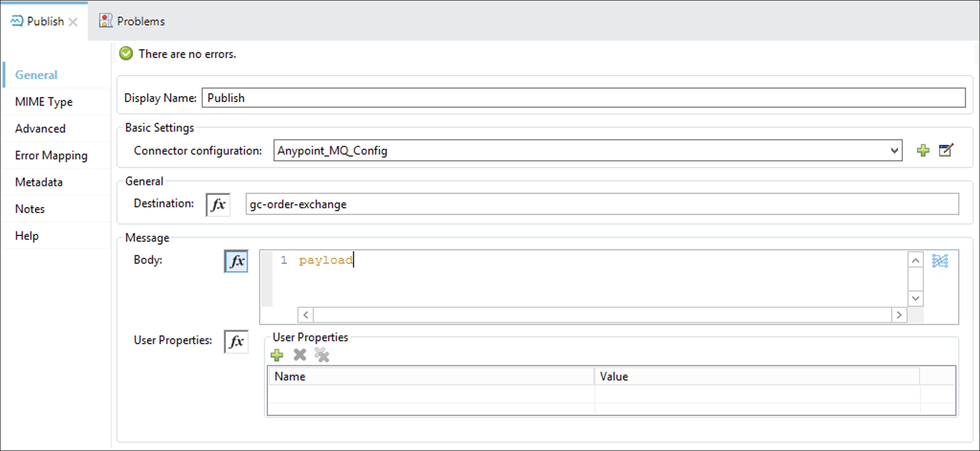Toggle the User Properties fx expression button
The width and height of the screenshot is (980, 451).
pyautogui.click(x=236, y=341)
